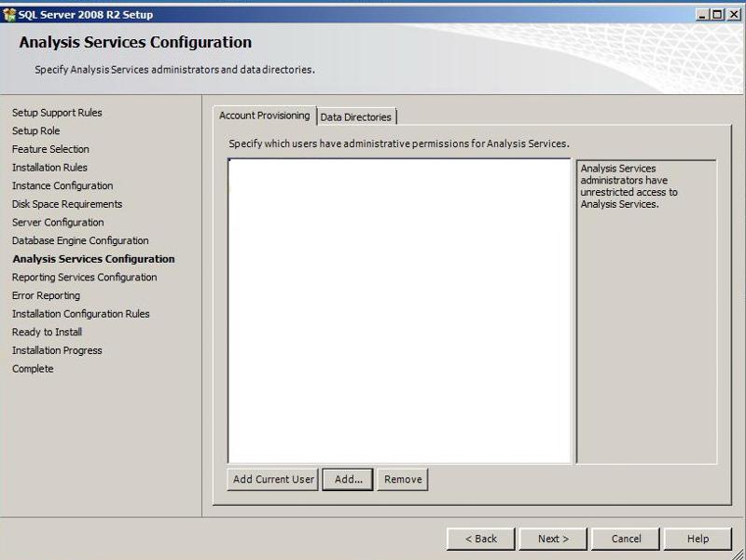The image size is (746, 560).
Task: Open Help for this setup page
Action: coord(698,539)
